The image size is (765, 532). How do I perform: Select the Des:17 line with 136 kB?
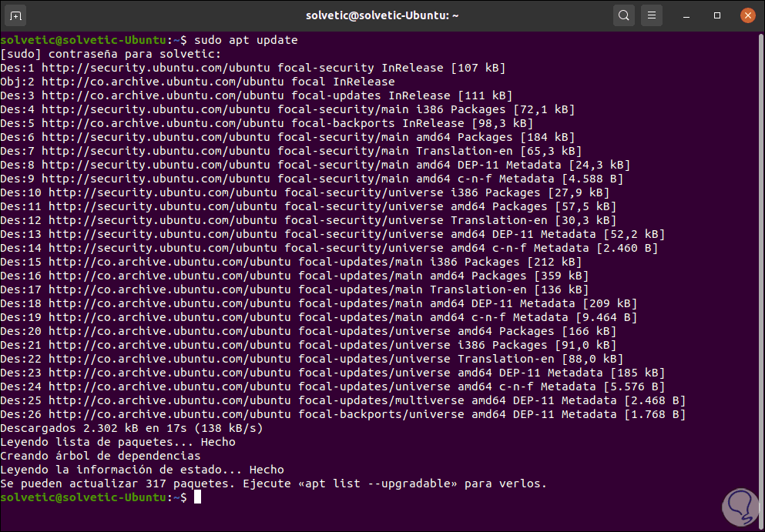tap(294, 289)
